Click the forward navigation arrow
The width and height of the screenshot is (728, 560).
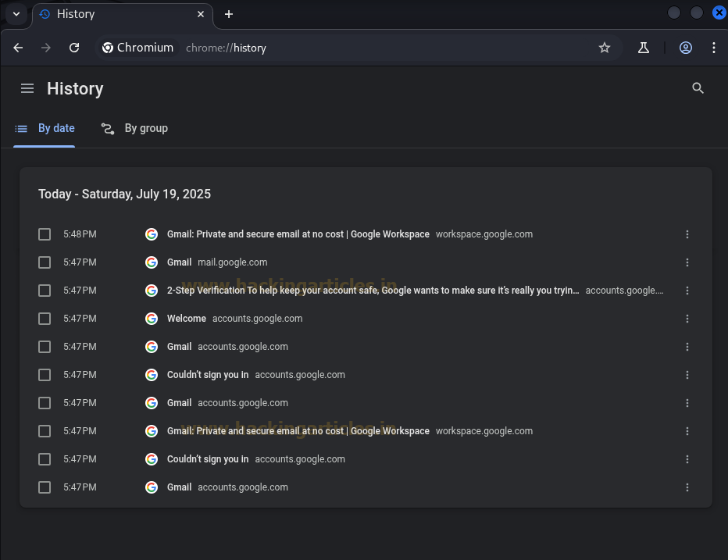coord(46,48)
